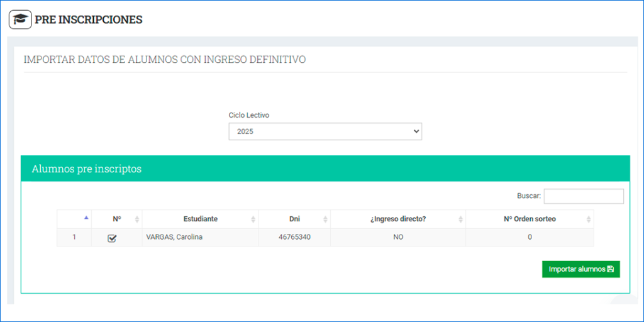Uncheck the checkbox for VARGAS, Carolina
The height and width of the screenshot is (322, 644).
click(113, 238)
